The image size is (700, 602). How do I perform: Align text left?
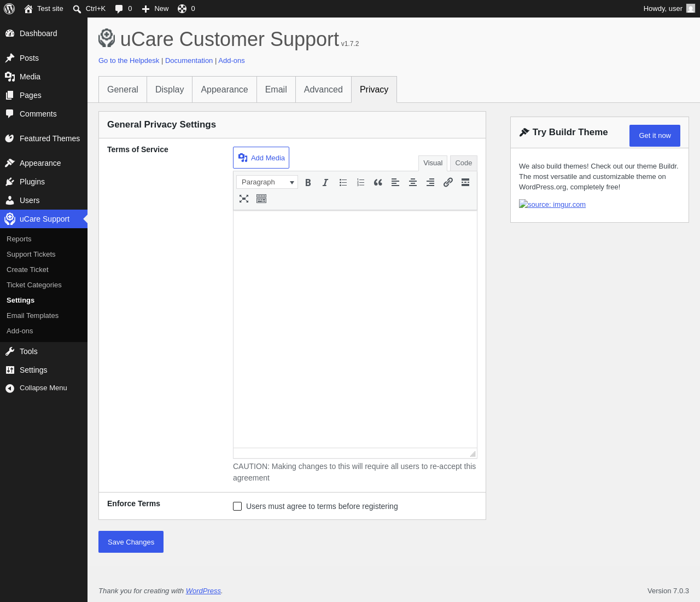tap(395, 182)
